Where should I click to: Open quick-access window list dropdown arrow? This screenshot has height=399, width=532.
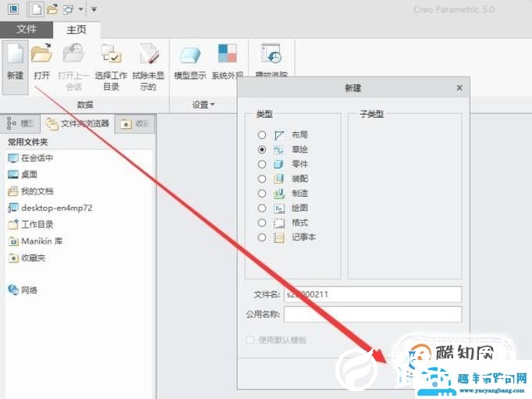pyautogui.click(x=81, y=9)
